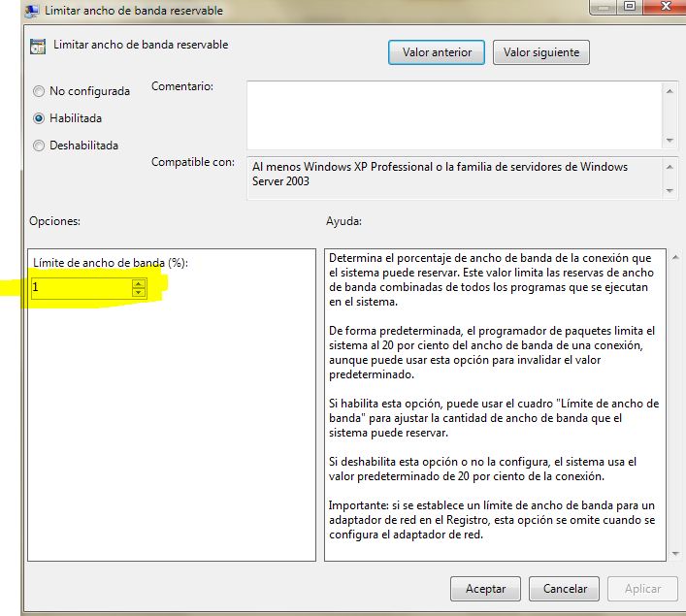This screenshot has height=616, width=686.
Task: Close the Limitar ancho de banda window
Action: [666, 7]
